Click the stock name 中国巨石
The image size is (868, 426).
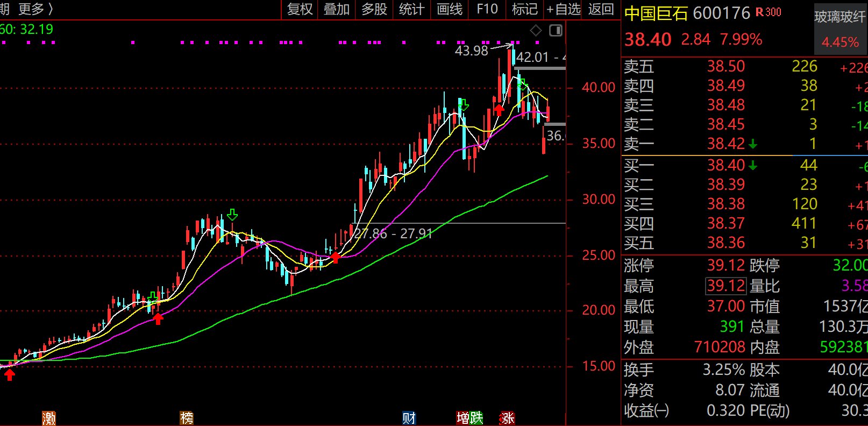pyautogui.click(x=656, y=13)
